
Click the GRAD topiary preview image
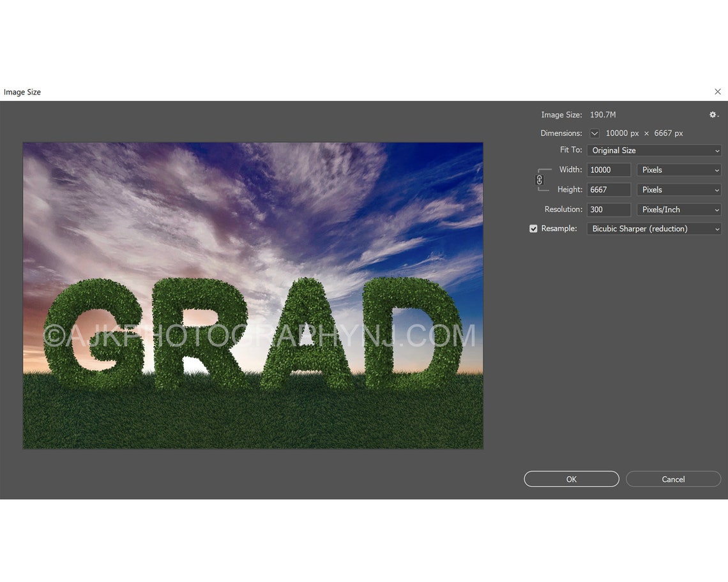tap(253, 295)
